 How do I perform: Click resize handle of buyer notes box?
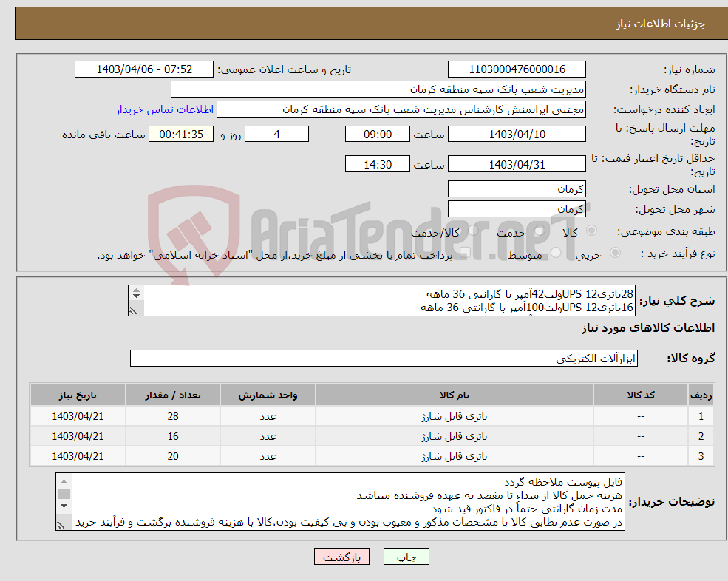point(61,525)
